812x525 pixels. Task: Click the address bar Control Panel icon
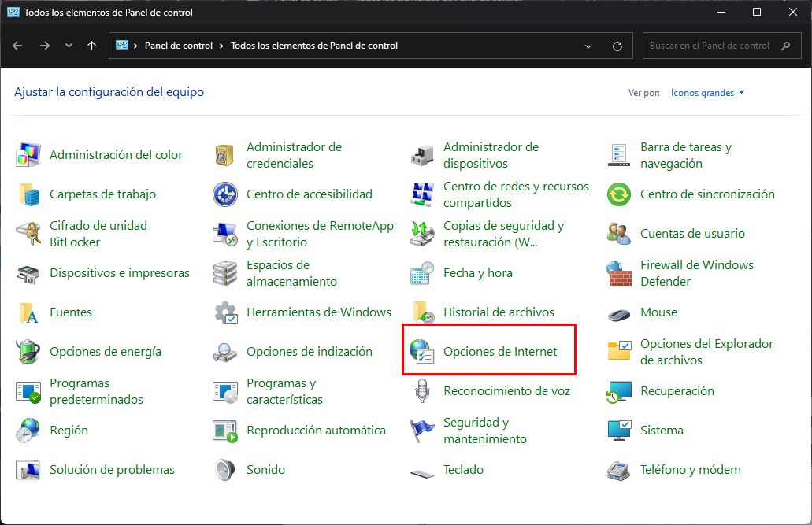122,45
